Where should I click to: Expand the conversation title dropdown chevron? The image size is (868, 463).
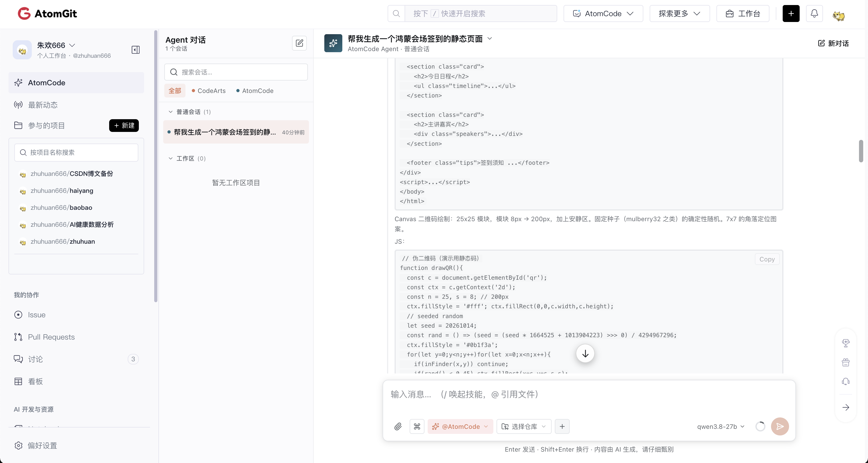490,39
